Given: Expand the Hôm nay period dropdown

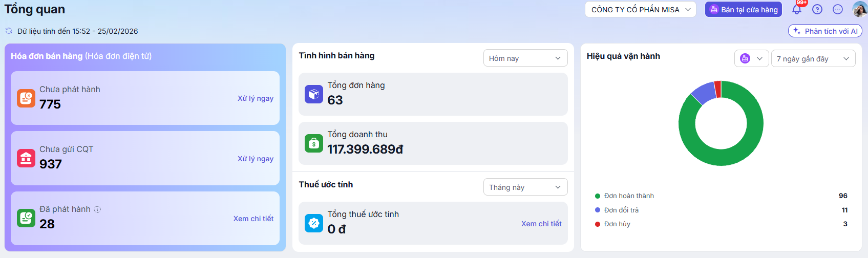Looking at the screenshot, I should pos(525,58).
